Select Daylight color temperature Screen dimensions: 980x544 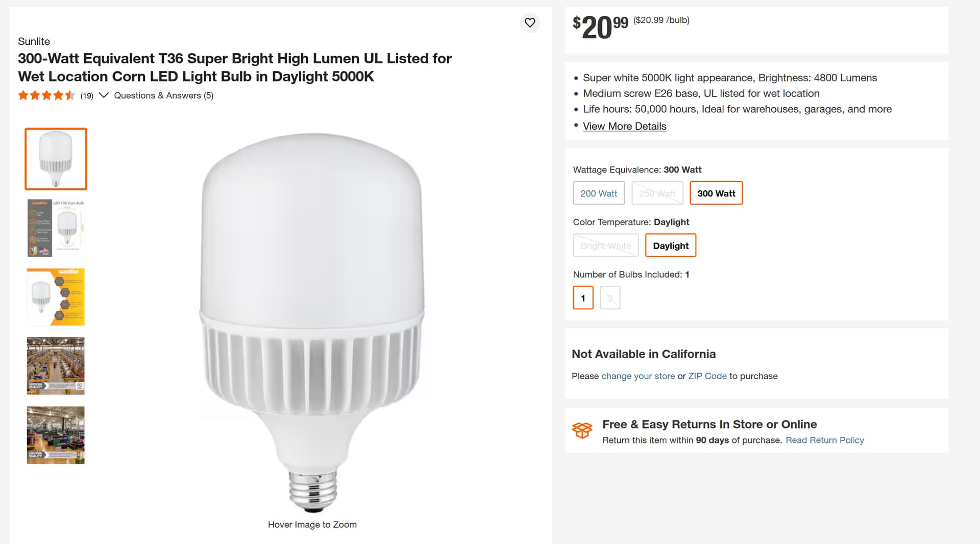click(670, 245)
